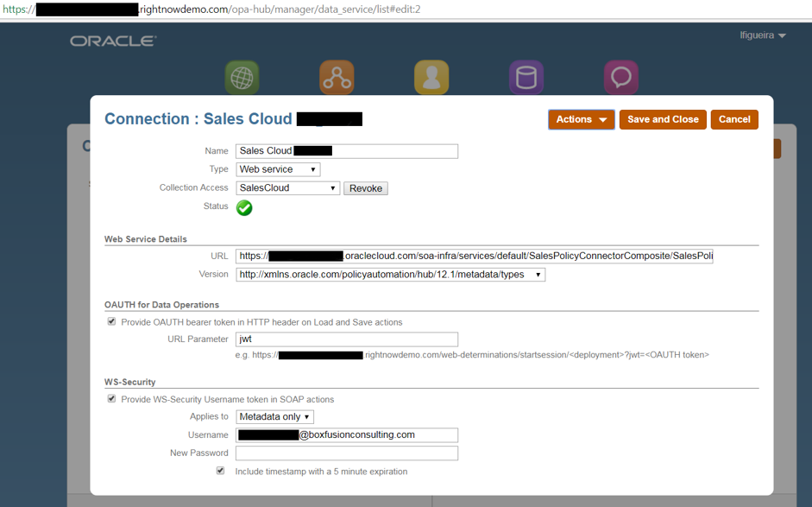Click the Web Service Details section label

coord(146,239)
